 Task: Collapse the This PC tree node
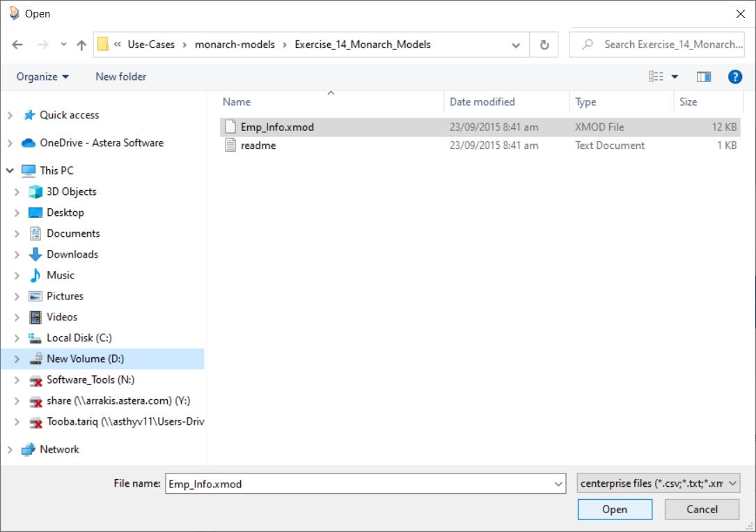click(x=10, y=171)
